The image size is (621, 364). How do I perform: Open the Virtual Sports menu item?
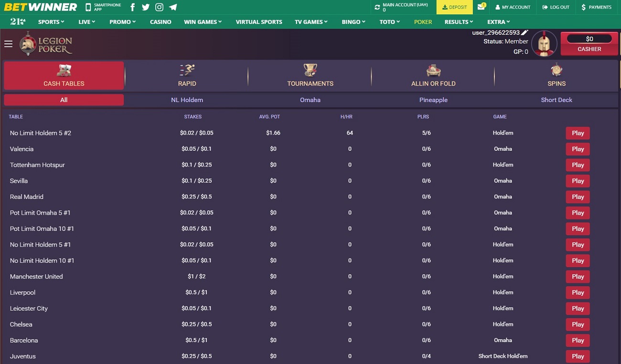[x=259, y=21]
